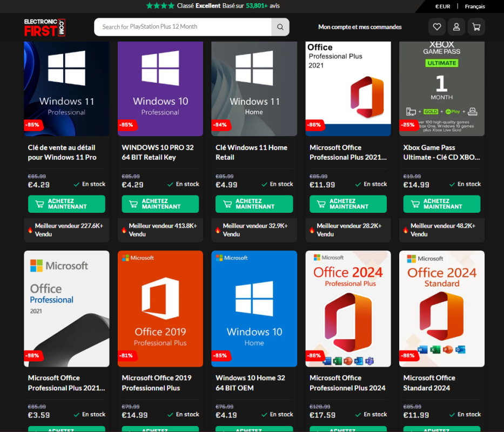The width and height of the screenshot is (504, 432).
Task: Click the €4.19 price of Windows 10 Home
Action: pos(226,415)
